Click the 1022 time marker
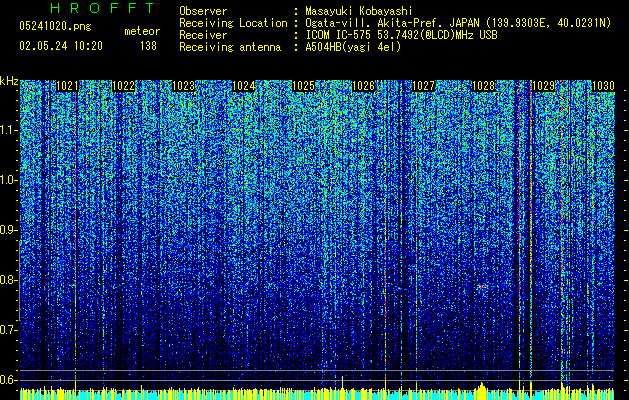Image resolution: width=629 pixels, height=400 pixels. tap(124, 86)
